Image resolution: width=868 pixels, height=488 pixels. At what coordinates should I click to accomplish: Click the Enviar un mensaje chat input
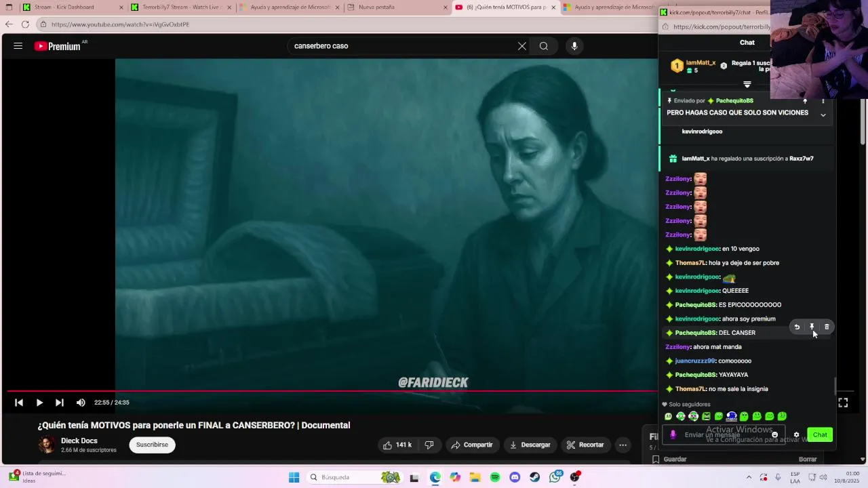(724, 435)
